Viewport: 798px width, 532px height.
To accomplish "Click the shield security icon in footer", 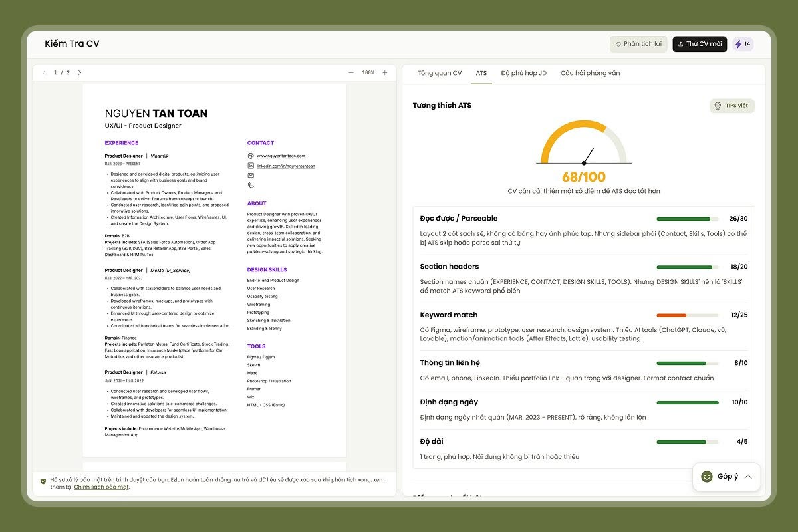I will (x=43, y=480).
